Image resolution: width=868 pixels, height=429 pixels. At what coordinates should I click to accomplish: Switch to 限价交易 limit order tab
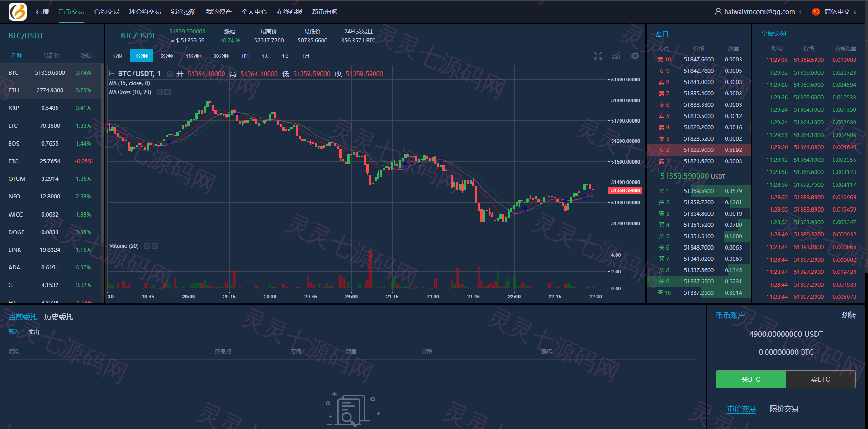(x=784, y=409)
